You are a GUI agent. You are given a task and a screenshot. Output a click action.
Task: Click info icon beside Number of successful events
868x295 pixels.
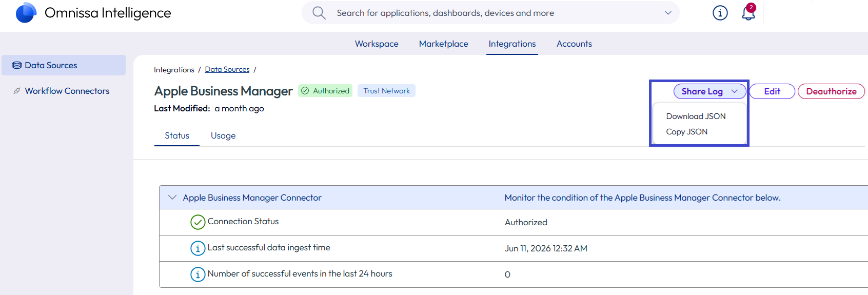point(198,274)
